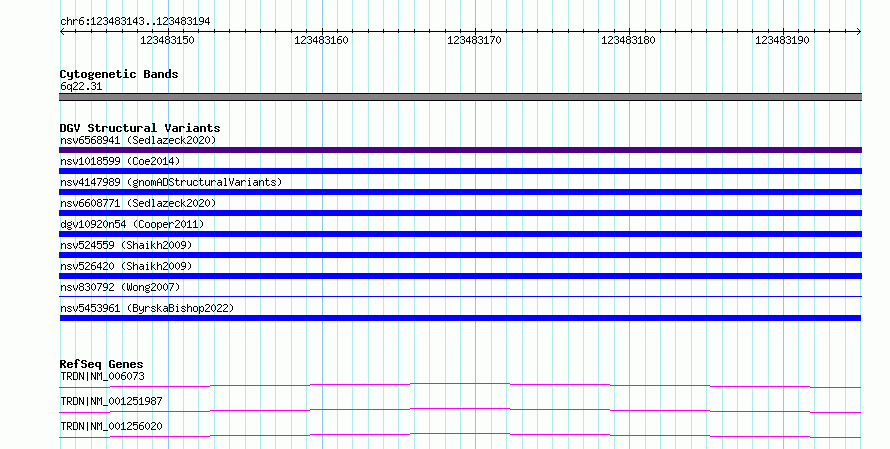Select the magenta TRDN NM_001256020 intron line

(x=460, y=435)
